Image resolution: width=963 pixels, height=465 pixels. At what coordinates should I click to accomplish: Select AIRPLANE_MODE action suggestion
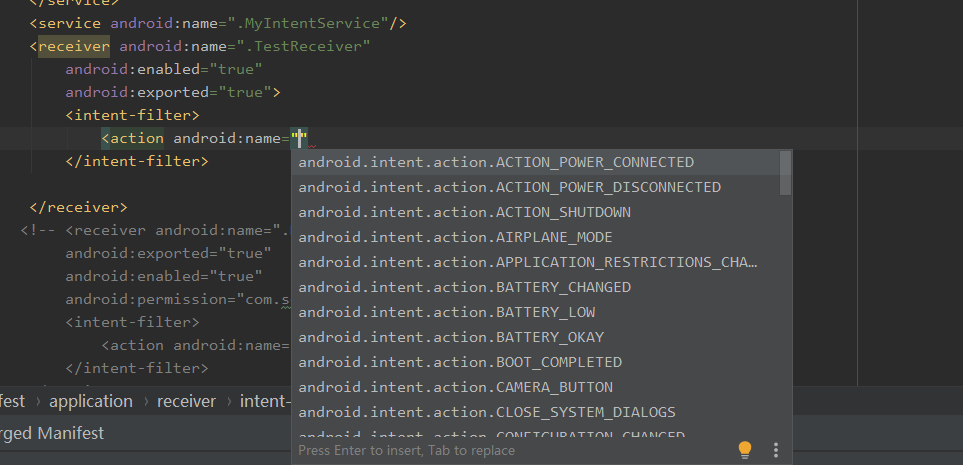(536, 237)
